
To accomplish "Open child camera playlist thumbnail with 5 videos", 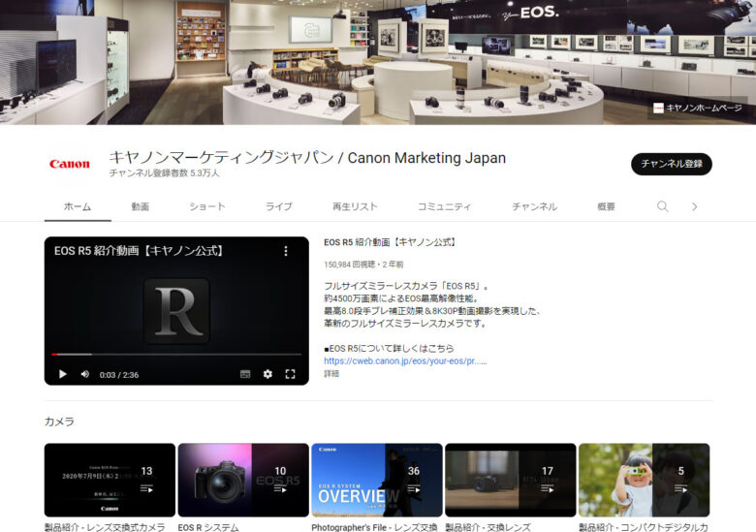I will pyautogui.click(x=645, y=480).
